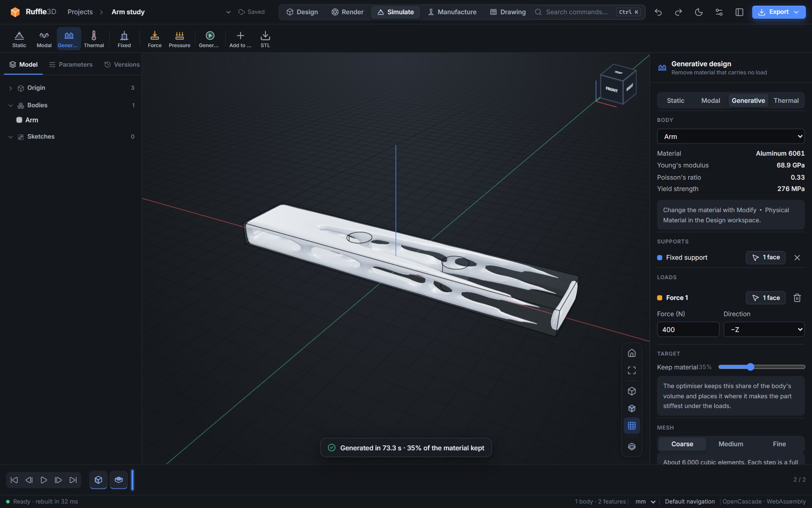The height and width of the screenshot is (508, 812).
Task: Choose the Medium mesh option
Action: (x=730, y=444)
